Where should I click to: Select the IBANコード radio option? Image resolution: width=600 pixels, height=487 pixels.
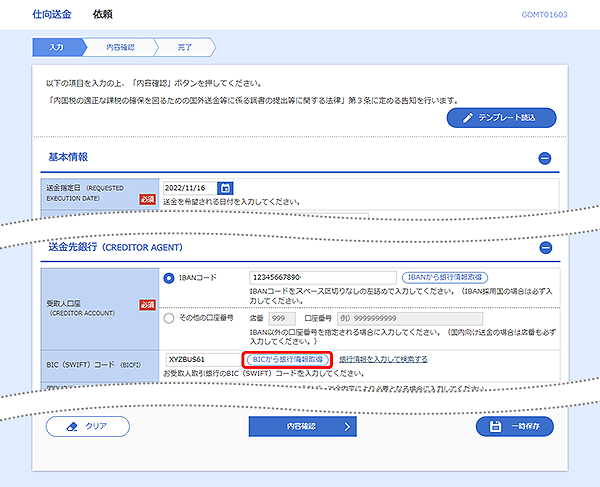[x=169, y=278]
